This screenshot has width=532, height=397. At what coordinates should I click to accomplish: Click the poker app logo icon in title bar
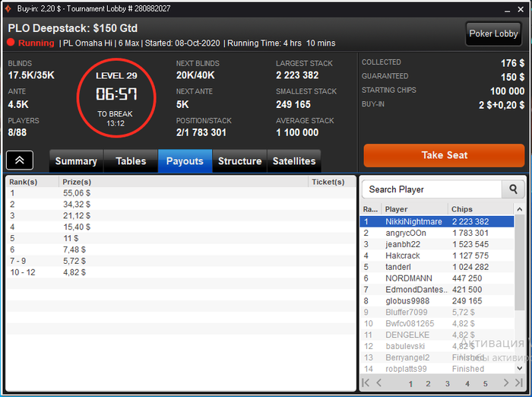[8, 9]
